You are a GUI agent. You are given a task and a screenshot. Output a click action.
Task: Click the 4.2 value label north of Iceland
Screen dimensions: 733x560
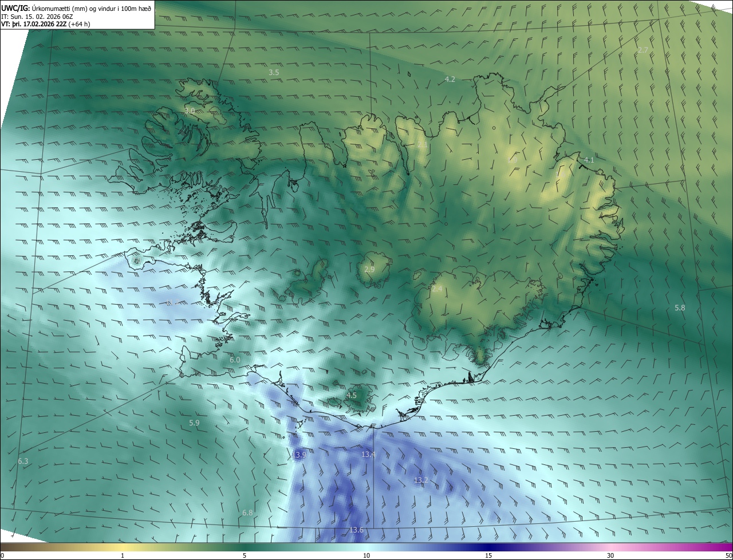(450, 79)
